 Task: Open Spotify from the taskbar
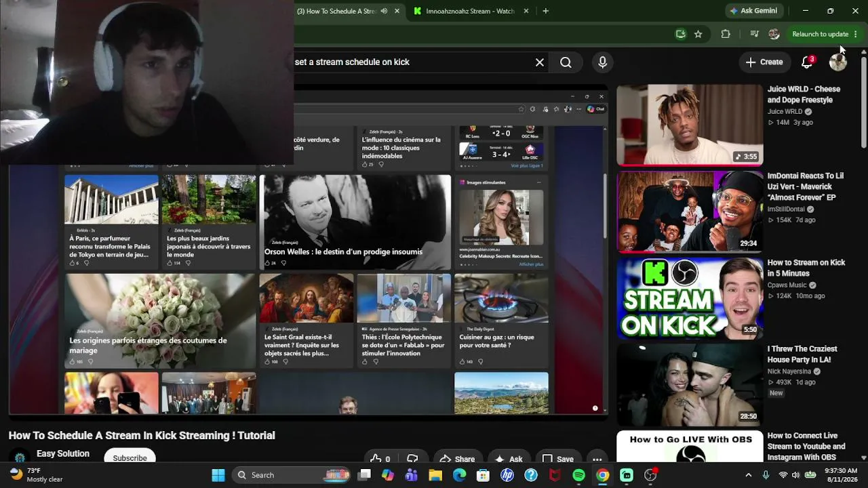[x=578, y=475]
